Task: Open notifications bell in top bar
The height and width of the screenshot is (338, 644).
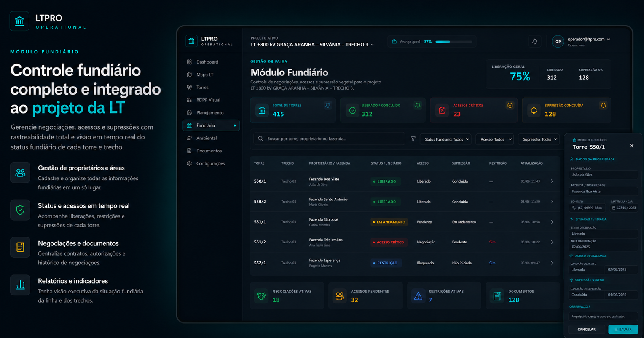Action: (x=534, y=42)
